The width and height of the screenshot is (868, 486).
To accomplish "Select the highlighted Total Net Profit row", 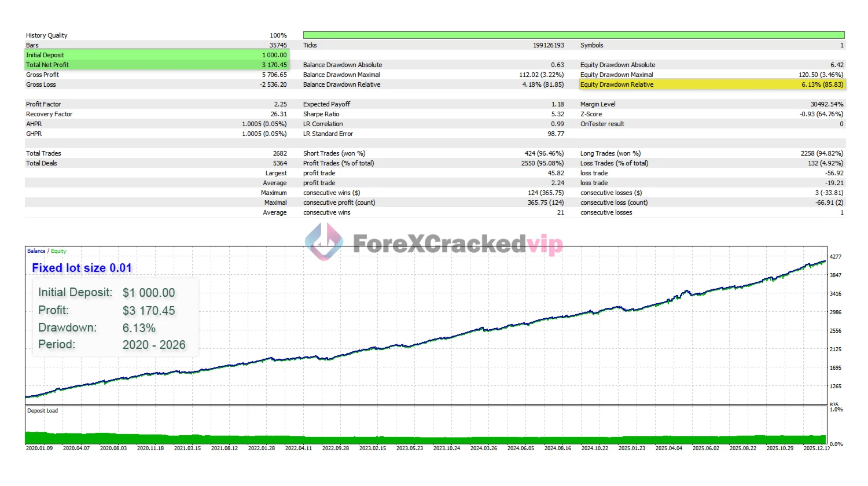I will [156, 65].
